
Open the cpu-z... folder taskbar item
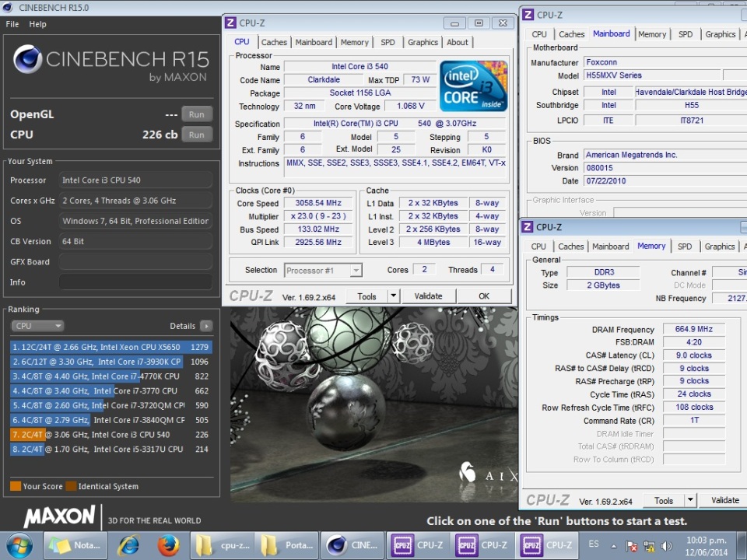pyautogui.click(x=222, y=546)
